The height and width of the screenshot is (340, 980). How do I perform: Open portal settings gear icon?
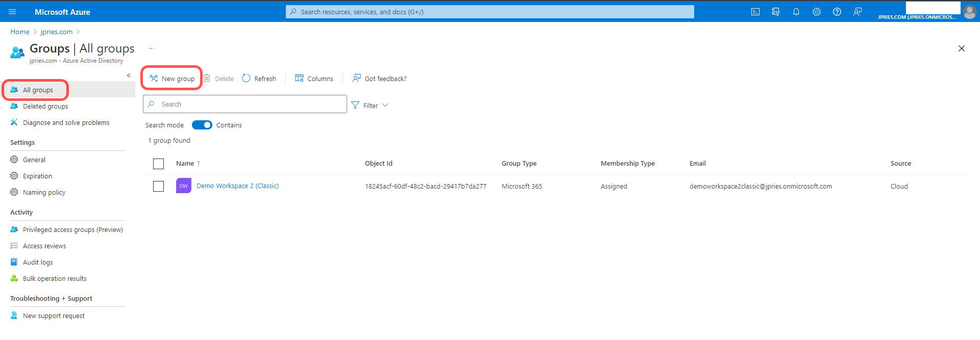pyautogui.click(x=816, y=12)
